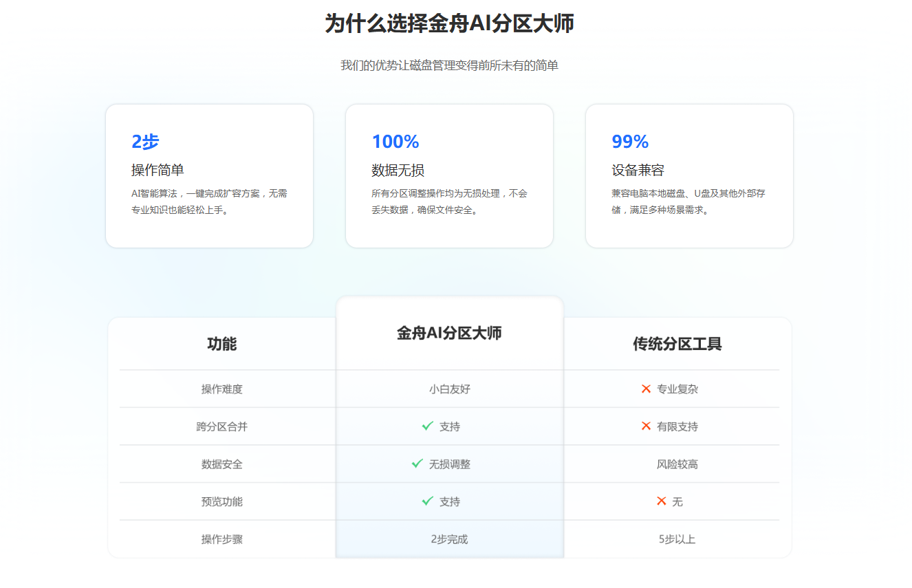Select the 数据安全 row label
Image resolution: width=912 pixels, height=588 pixels.
pyautogui.click(x=222, y=464)
